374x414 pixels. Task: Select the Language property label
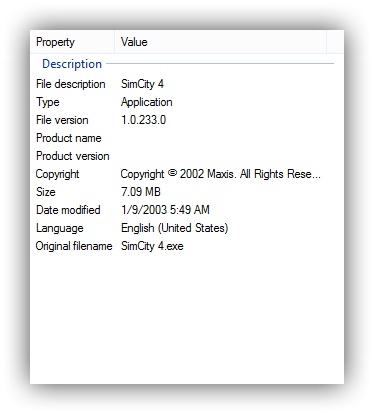60,228
